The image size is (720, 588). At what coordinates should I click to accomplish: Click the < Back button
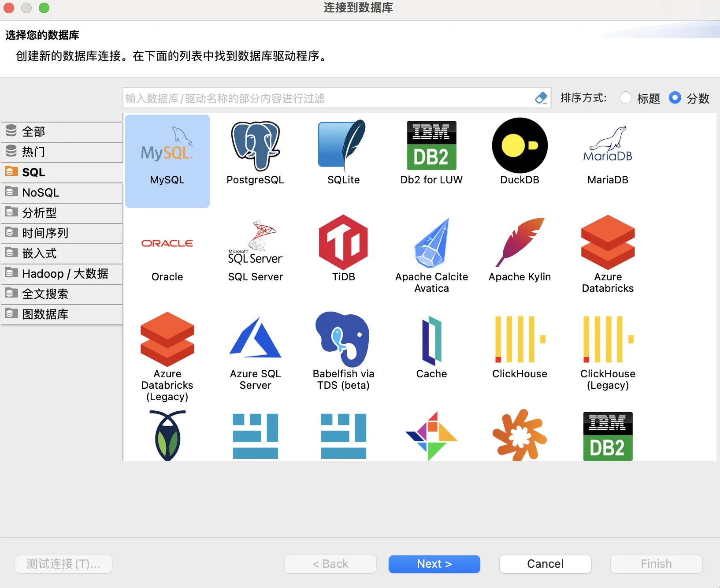tap(330, 564)
